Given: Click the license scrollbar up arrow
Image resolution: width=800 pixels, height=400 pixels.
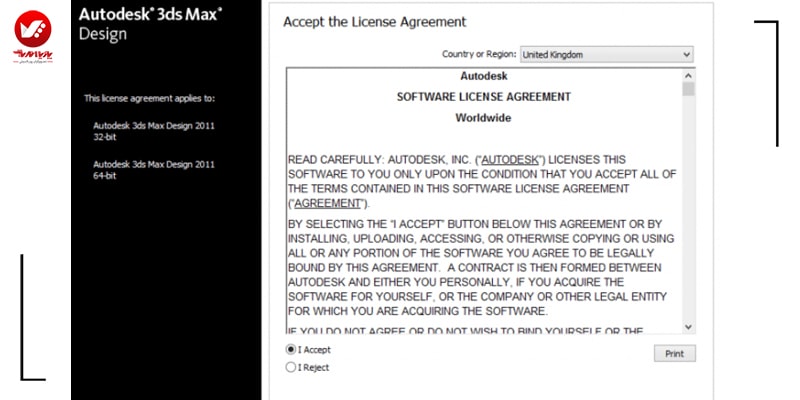Looking at the screenshot, I should click(x=688, y=76).
